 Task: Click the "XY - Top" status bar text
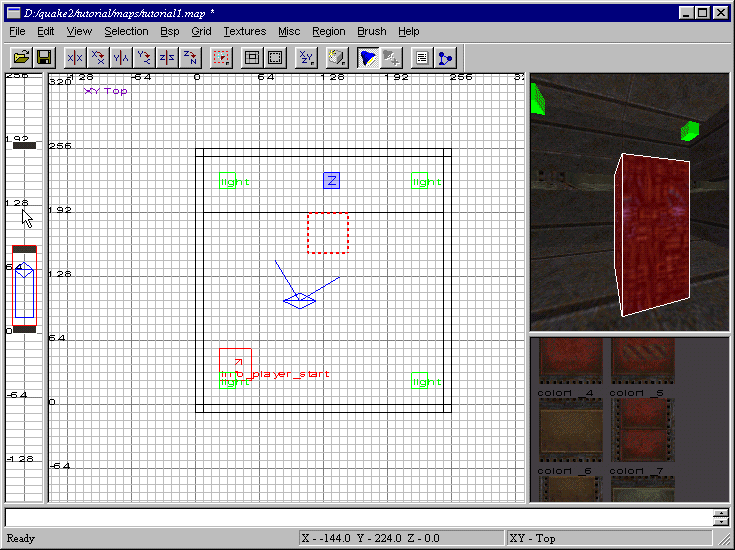click(532, 538)
